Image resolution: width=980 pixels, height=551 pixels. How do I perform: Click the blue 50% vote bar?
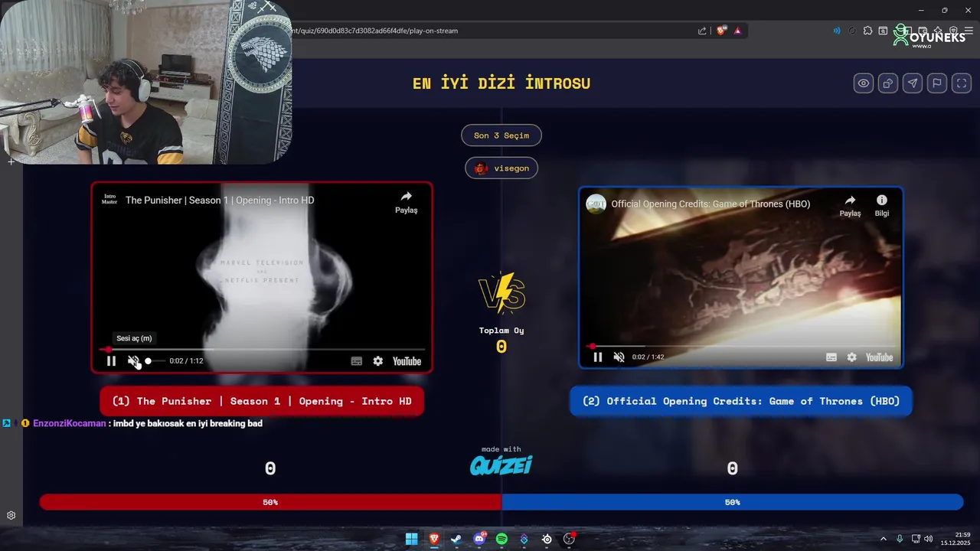(x=732, y=502)
